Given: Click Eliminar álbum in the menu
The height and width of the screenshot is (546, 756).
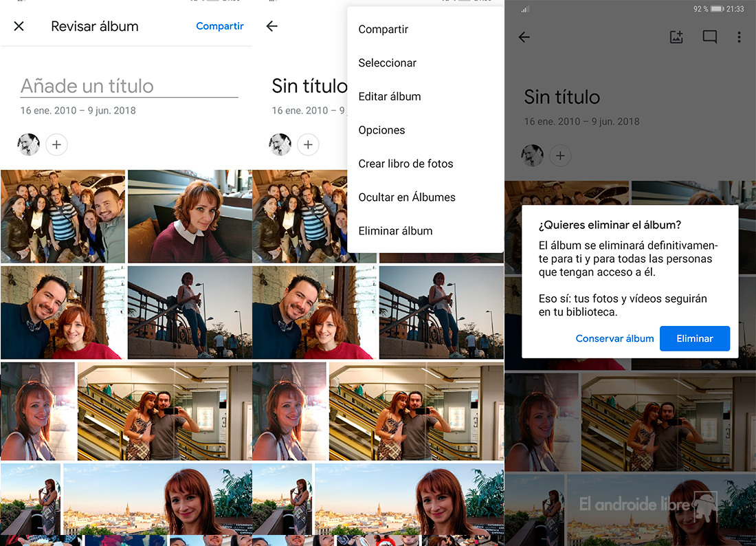Looking at the screenshot, I should tap(395, 231).
